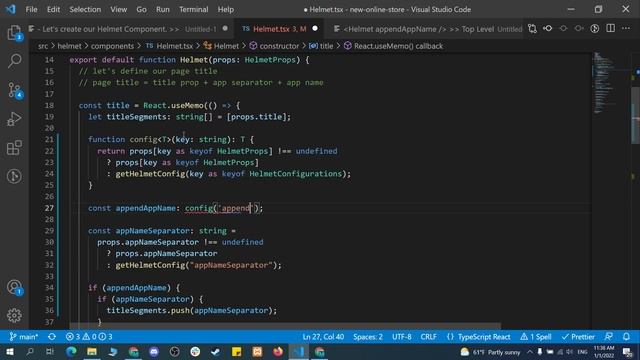Open Steam from taskbar
This screenshot has height=360, width=640.
(x=216, y=352)
